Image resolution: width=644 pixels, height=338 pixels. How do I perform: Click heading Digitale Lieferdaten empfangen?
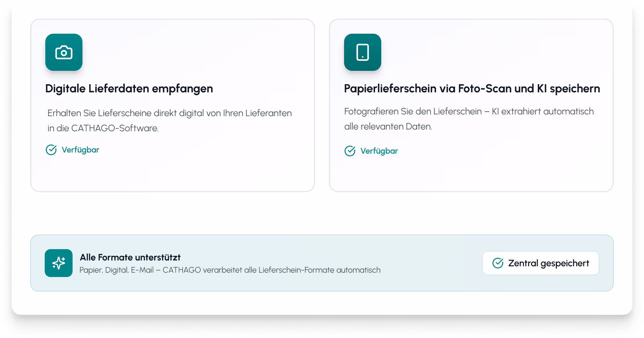click(x=129, y=89)
